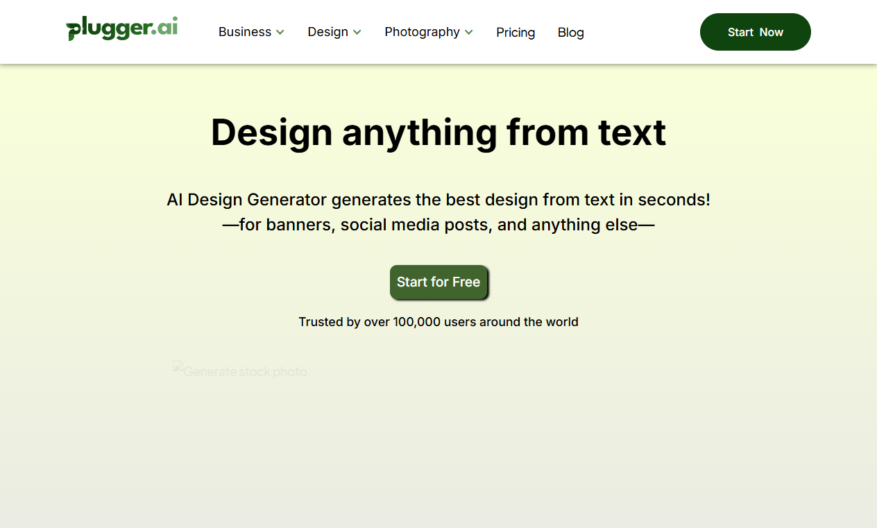Open the Photography menu
The width and height of the screenshot is (877, 528).
click(x=422, y=32)
